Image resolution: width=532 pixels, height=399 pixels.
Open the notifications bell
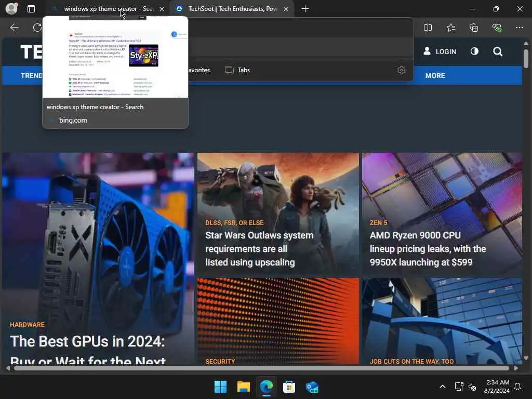(517, 387)
